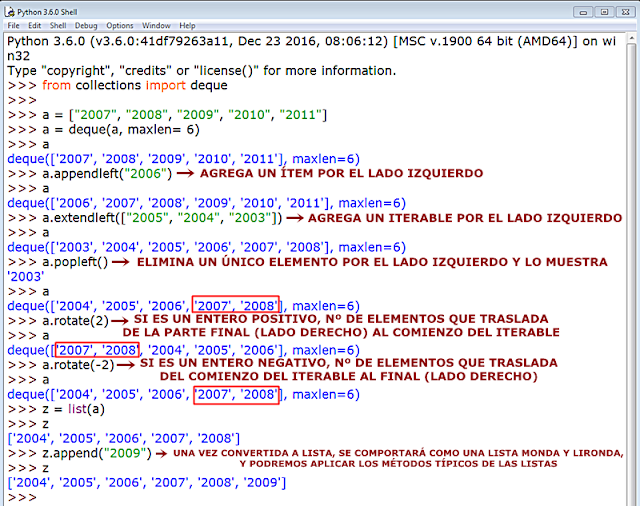Click the list output ending with '2008']
640x506 pixels.
124,438
